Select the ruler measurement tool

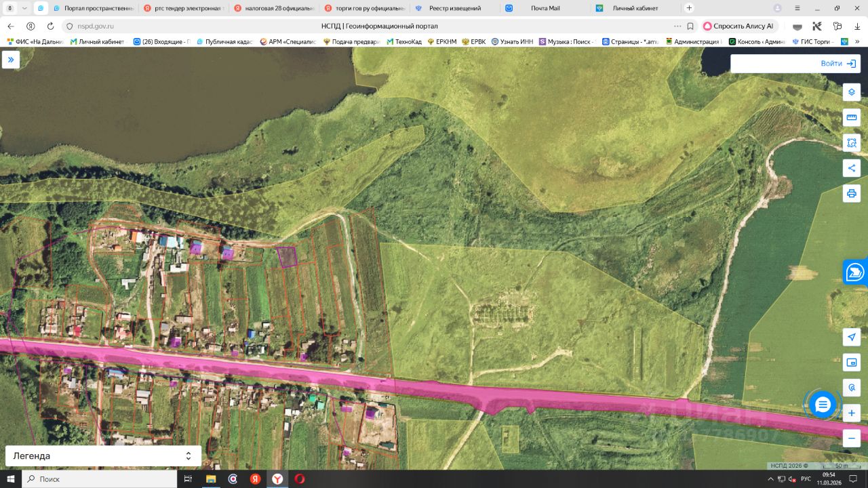click(x=852, y=117)
